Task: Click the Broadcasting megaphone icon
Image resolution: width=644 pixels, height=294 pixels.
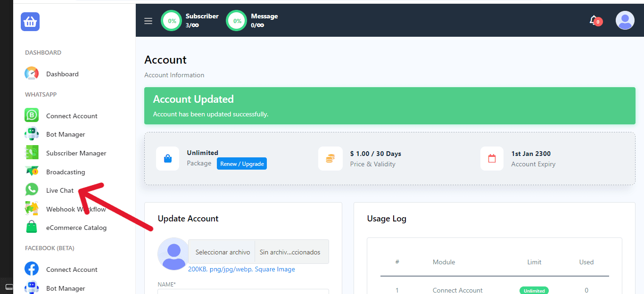Action: pyautogui.click(x=32, y=171)
